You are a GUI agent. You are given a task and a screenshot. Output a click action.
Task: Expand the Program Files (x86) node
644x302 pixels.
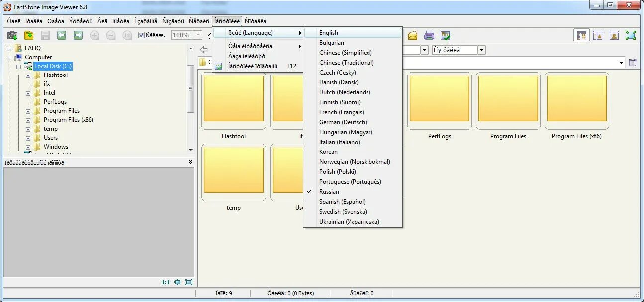(28, 120)
